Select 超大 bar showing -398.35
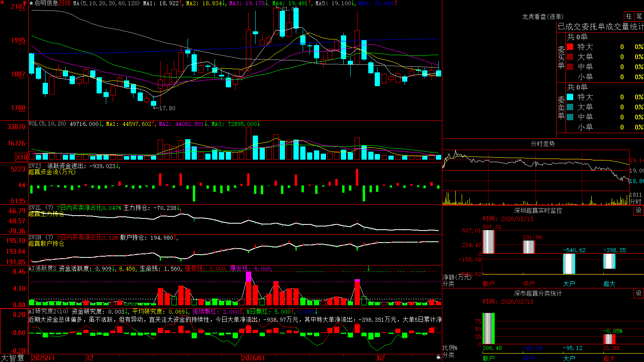This screenshot has height=362, width=644. pos(609,261)
